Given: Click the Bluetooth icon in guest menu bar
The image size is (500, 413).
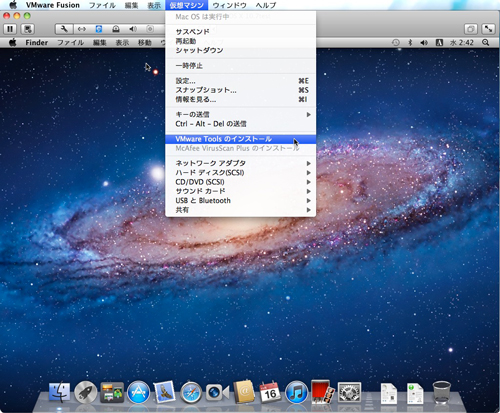Looking at the screenshot, I should click(x=410, y=42).
